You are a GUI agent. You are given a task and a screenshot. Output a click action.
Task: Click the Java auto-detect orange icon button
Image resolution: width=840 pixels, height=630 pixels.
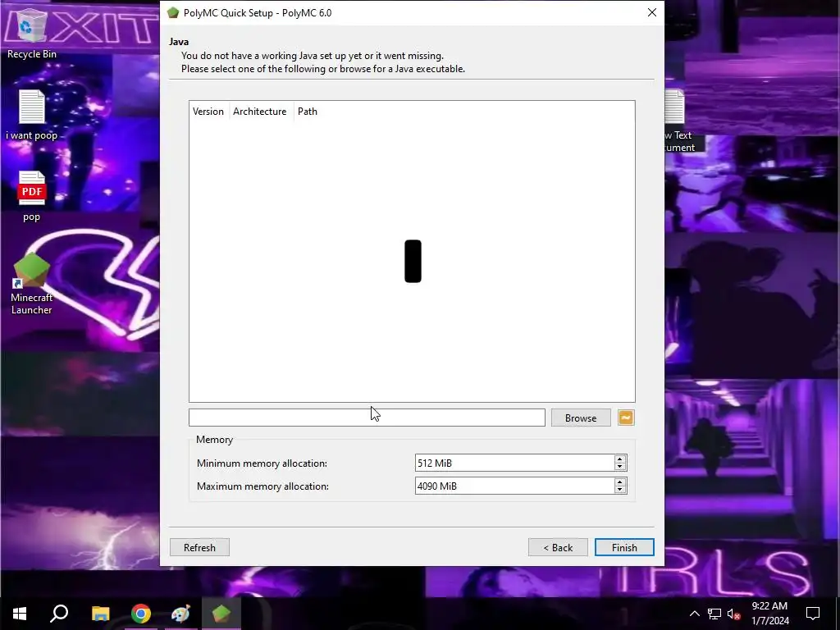click(x=626, y=418)
